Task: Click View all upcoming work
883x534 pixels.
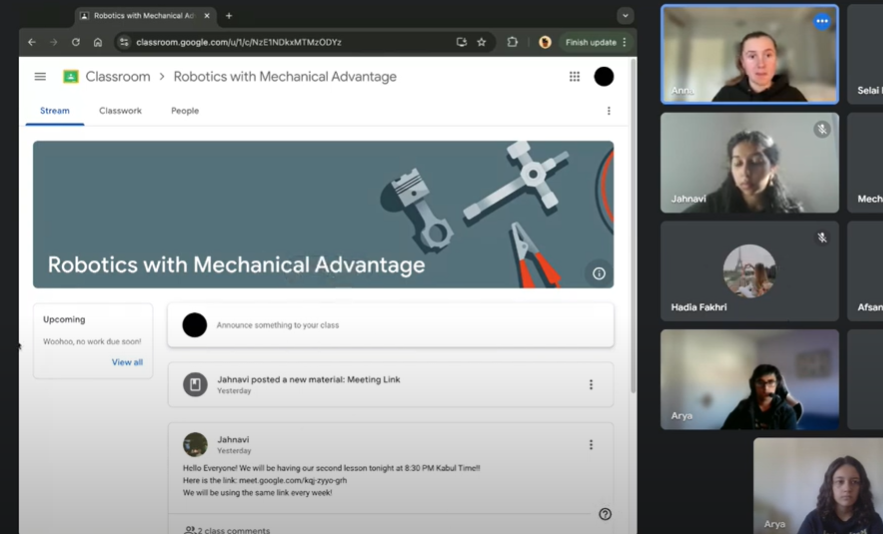Action: click(x=127, y=362)
